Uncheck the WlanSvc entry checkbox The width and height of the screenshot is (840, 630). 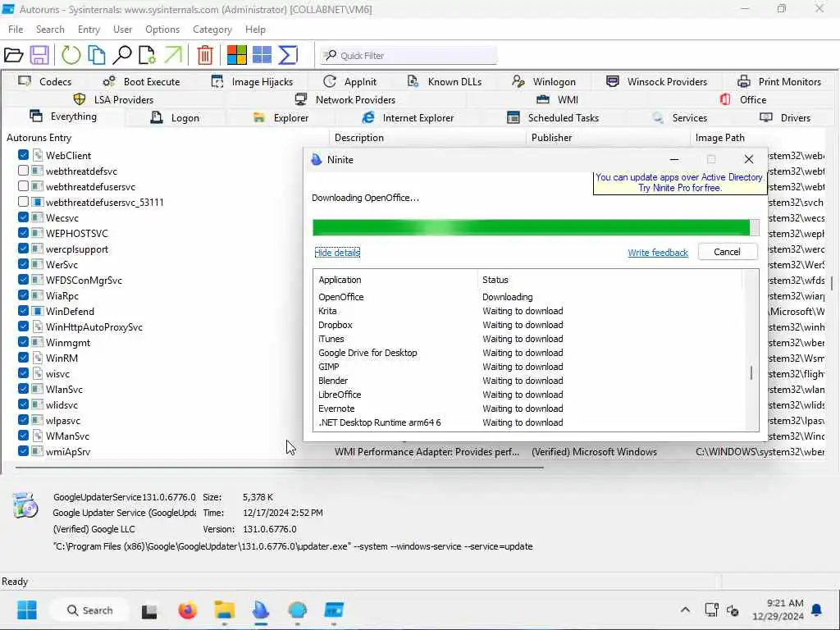[23, 388]
